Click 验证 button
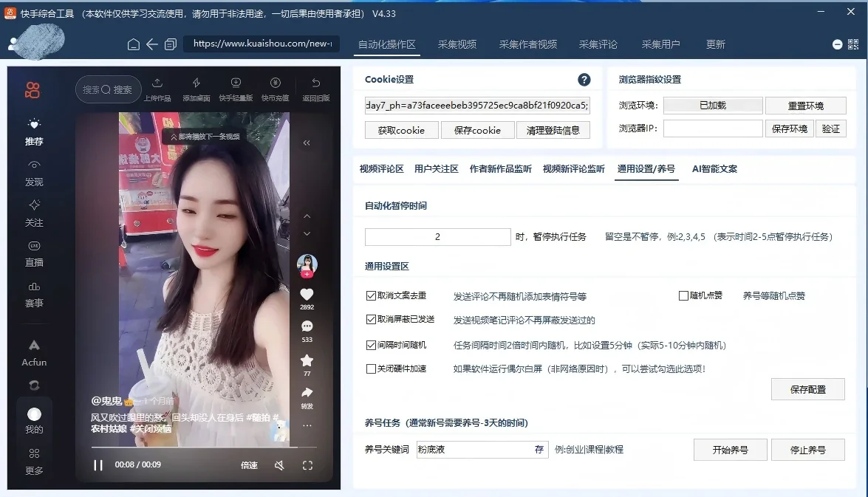This screenshot has width=868, height=497. coord(830,129)
